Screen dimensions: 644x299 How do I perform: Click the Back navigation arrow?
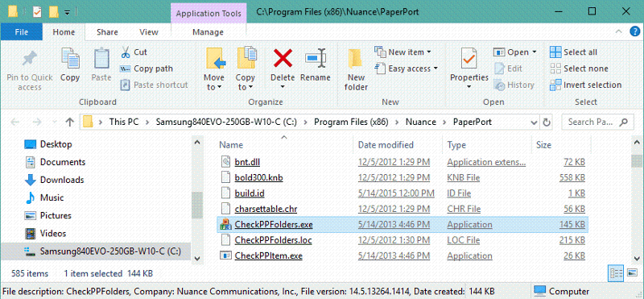point(14,122)
